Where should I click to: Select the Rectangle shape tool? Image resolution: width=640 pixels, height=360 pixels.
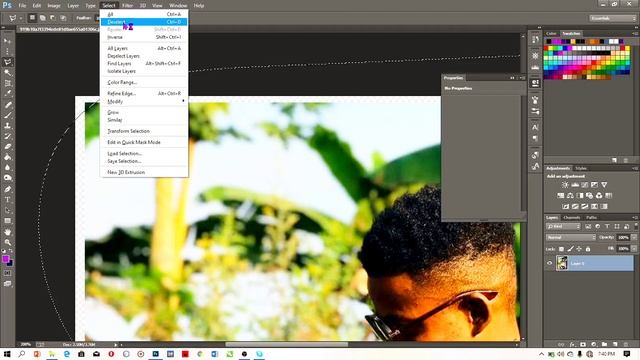(7, 221)
